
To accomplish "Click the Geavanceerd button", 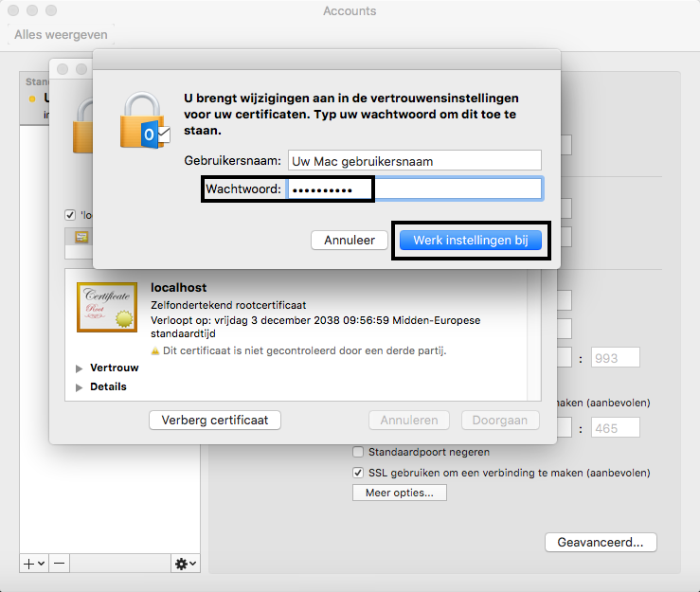I will pyautogui.click(x=601, y=543).
